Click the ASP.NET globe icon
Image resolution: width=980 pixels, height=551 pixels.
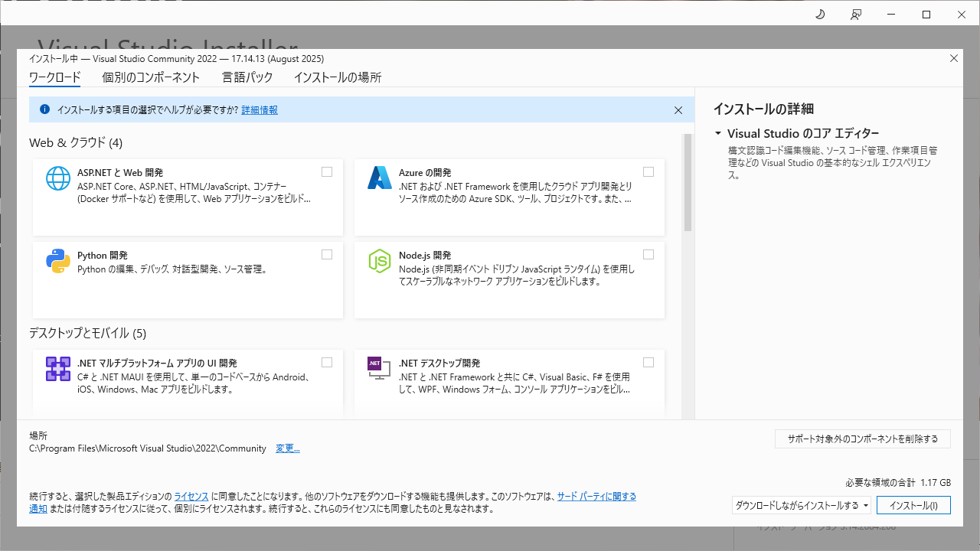(58, 178)
